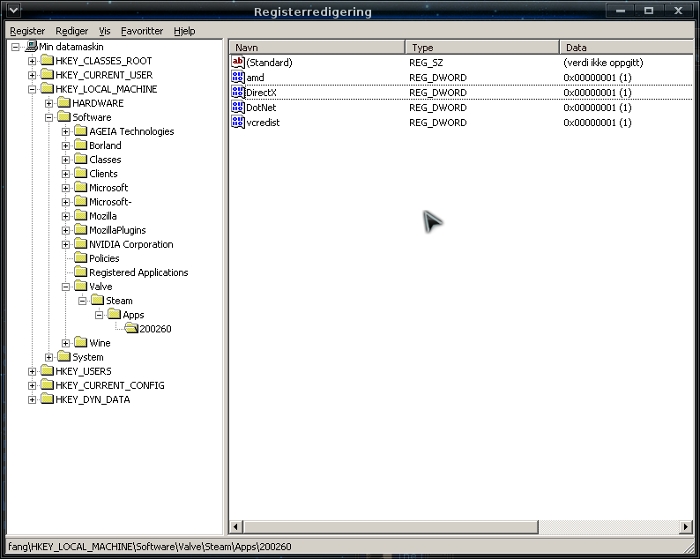Viewport: 700px width, 559px height.
Task: Open the Register menu
Action: pyautogui.click(x=27, y=31)
